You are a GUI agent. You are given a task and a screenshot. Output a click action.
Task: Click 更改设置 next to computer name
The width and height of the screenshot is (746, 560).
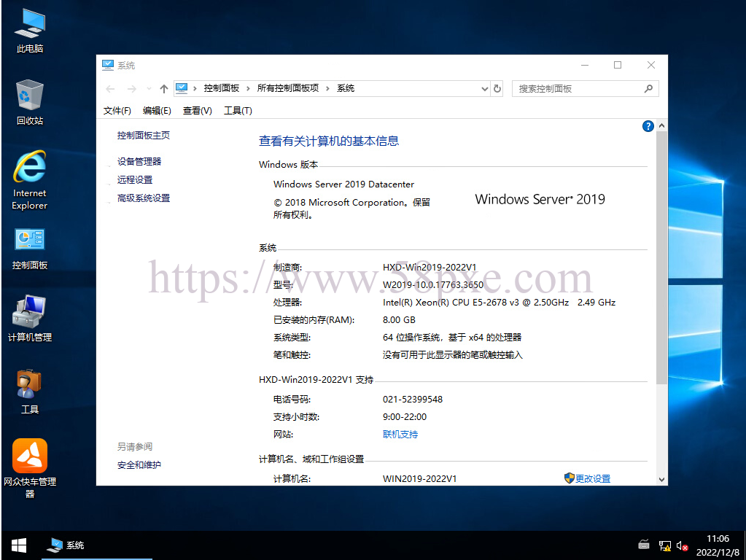(592, 478)
